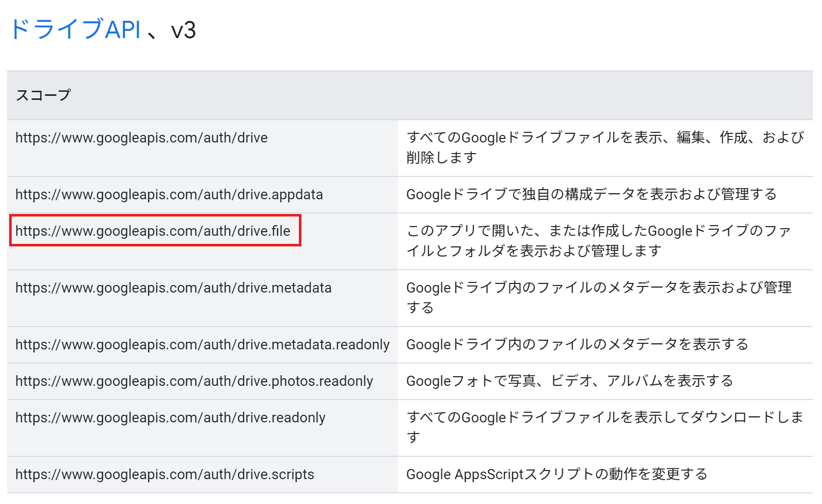Click the drive.appdata description about 構成データ
Viewport: 822px width, 504px height.
[x=591, y=195]
